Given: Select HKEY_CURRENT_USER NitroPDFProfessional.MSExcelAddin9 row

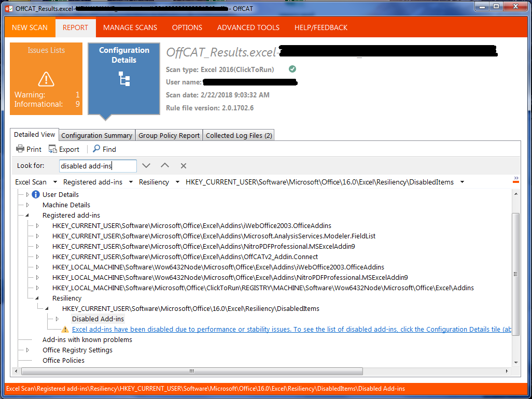Looking at the screenshot, I should tap(204, 247).
